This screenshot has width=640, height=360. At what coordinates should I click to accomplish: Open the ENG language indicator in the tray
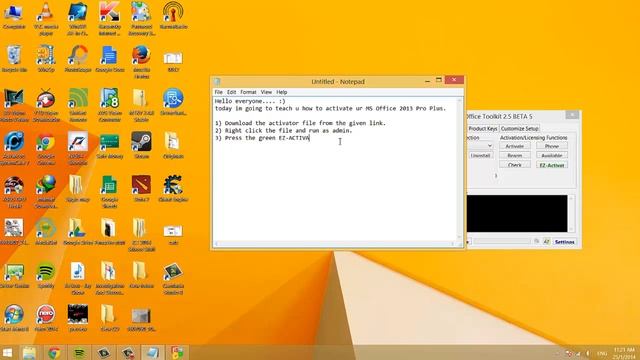[x=602, y=353]
